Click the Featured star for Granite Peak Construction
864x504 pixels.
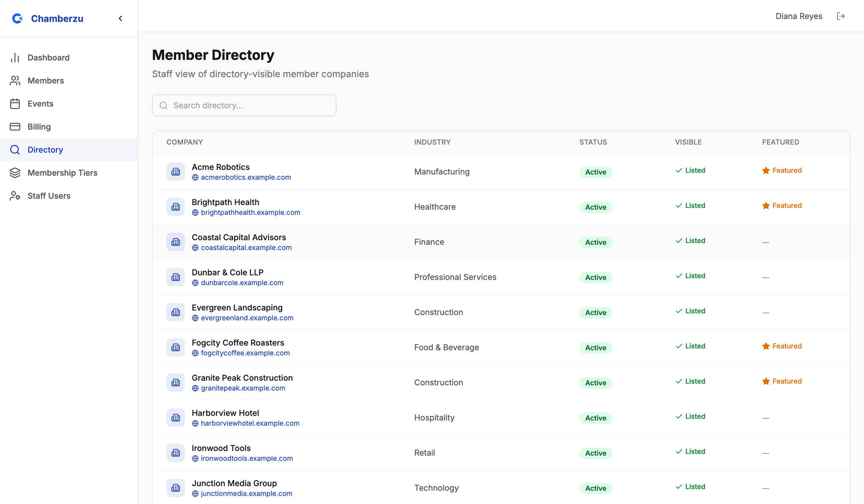(766, 381)
